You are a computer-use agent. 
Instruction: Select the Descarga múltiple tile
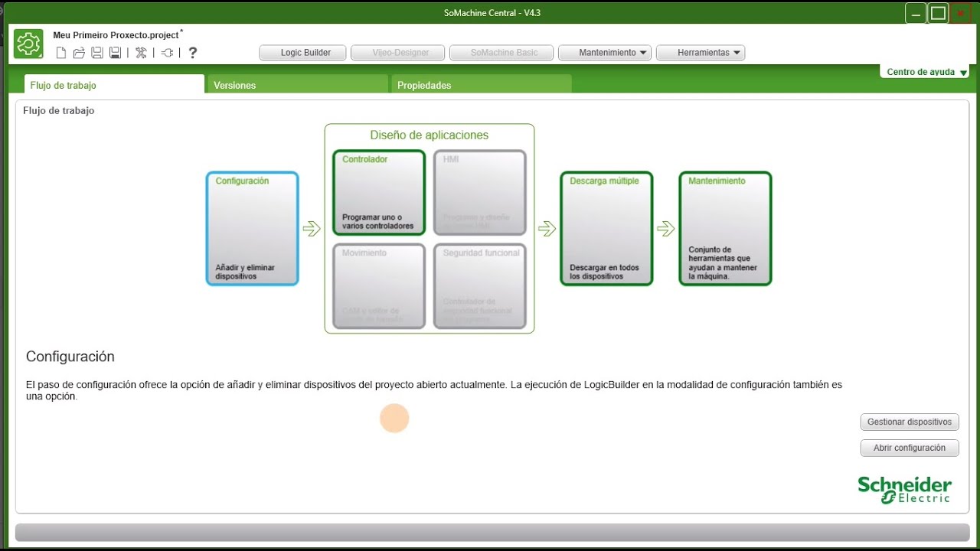pyautogui.click(x=606, y=229)
